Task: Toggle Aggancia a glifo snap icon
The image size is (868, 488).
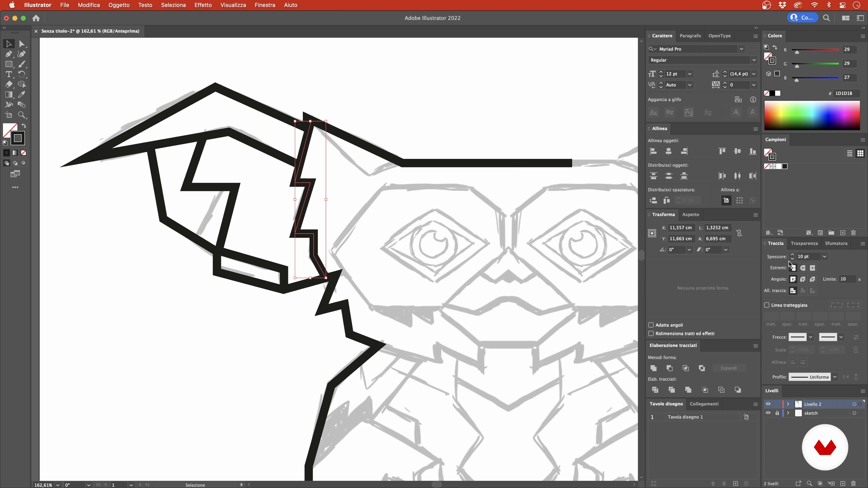Action: pos(738,99)
